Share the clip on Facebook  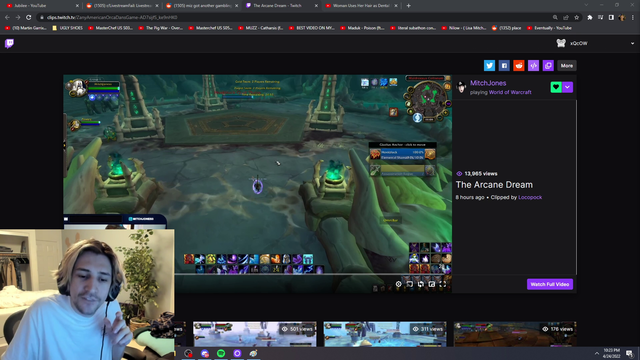coord(504,65)
